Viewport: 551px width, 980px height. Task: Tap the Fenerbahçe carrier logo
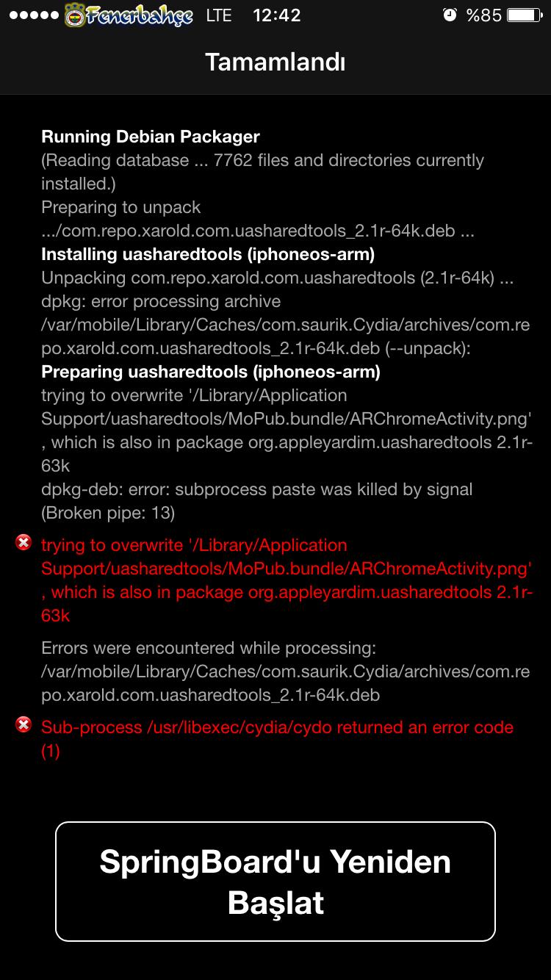tap(129, 15)
